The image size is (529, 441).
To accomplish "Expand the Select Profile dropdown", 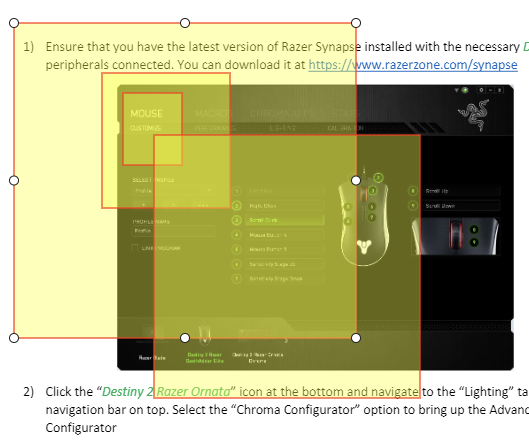I will 173,191.
